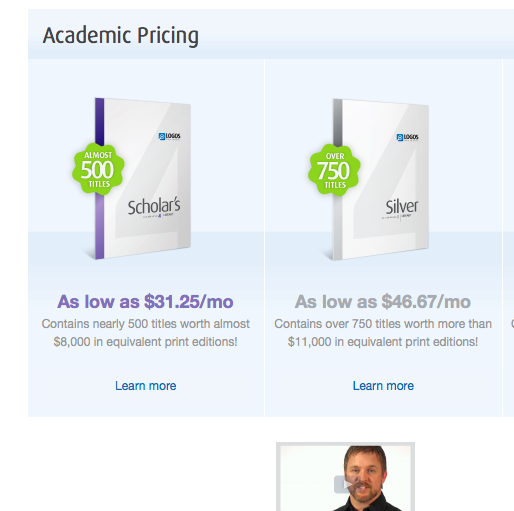Click the green 'Almost 500 Titles' badge

[98, 169]
